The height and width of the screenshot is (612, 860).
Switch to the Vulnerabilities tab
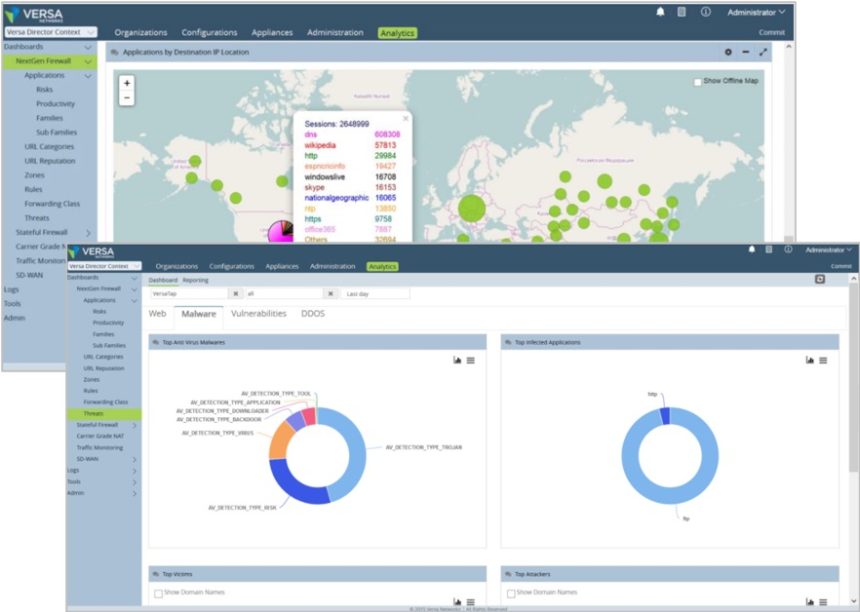[x=258, y=313]
